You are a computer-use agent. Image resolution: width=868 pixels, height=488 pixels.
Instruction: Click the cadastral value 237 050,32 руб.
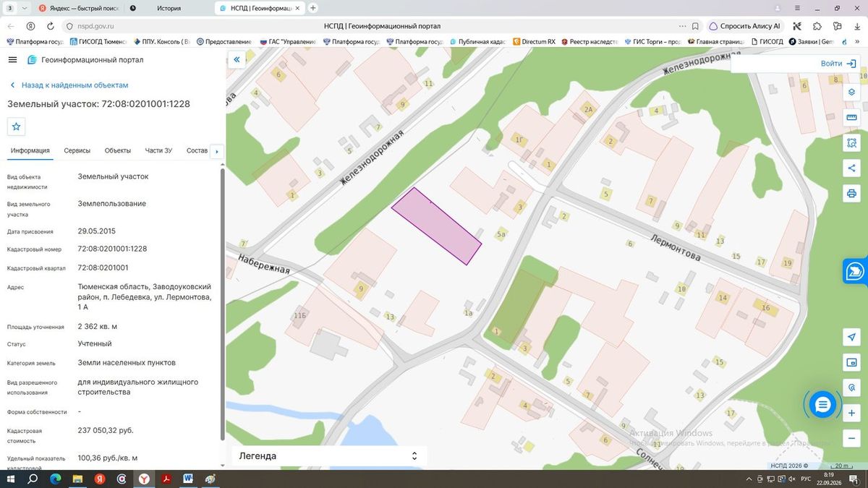(106, 431)
